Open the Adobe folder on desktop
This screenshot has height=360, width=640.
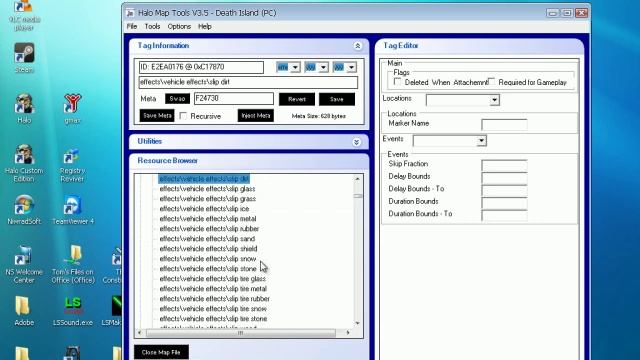pyautogui.click(x=24, y=311)
